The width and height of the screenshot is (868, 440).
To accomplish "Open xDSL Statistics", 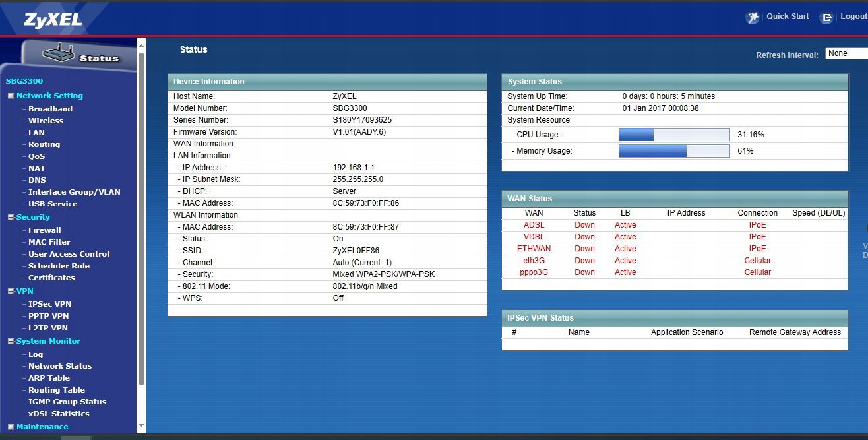I will pos(59,414).
